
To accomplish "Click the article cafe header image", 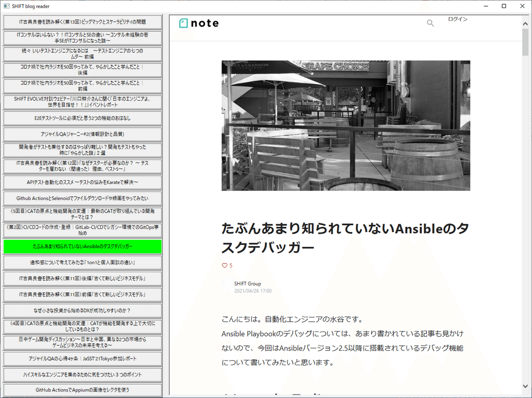I will pyautogui.click(x=346, y=125).
